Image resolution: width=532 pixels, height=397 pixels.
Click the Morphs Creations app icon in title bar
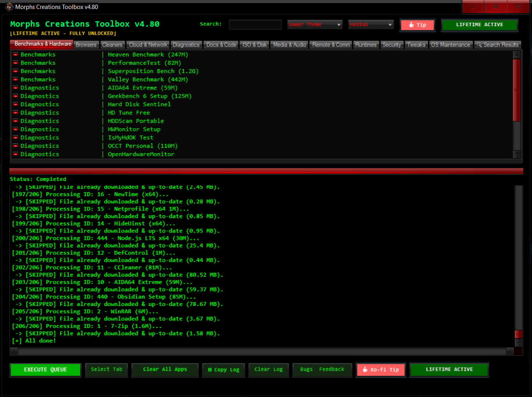(x=9, y=7)
